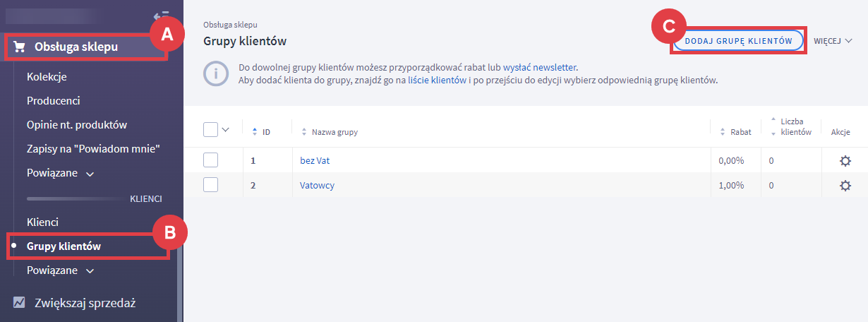The image size is (868, 322).
Task: Go to Klienci in the sidebar
Action: [x=42, y=222]
